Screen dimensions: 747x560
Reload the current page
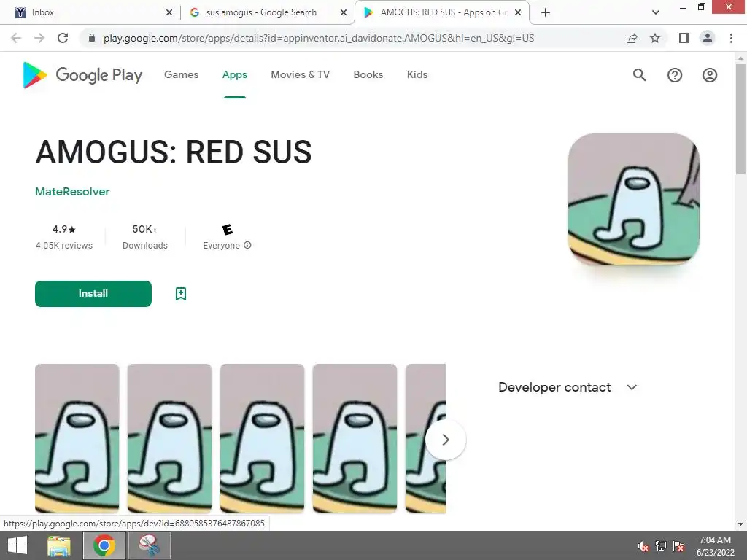click(x=63, y=38)
